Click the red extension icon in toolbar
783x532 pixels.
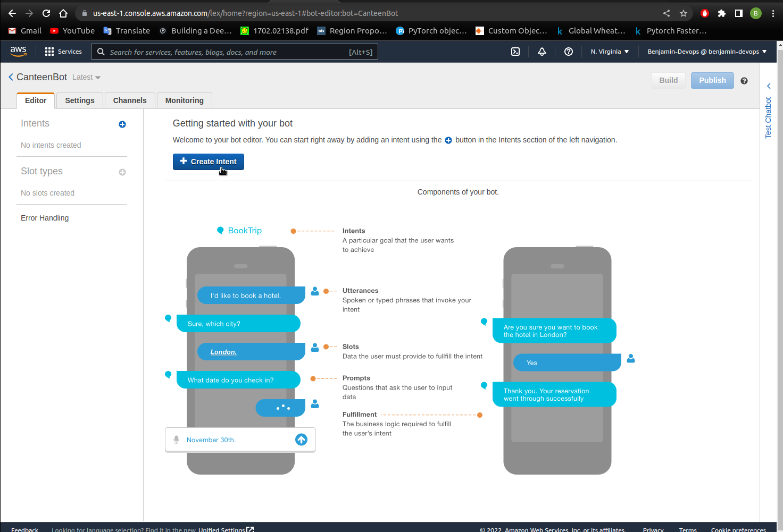click(705, 13)
